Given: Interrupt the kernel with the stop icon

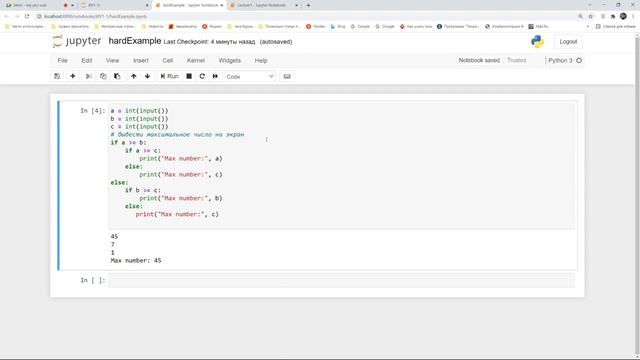Looking at the screenshot, I should (189, 76).
